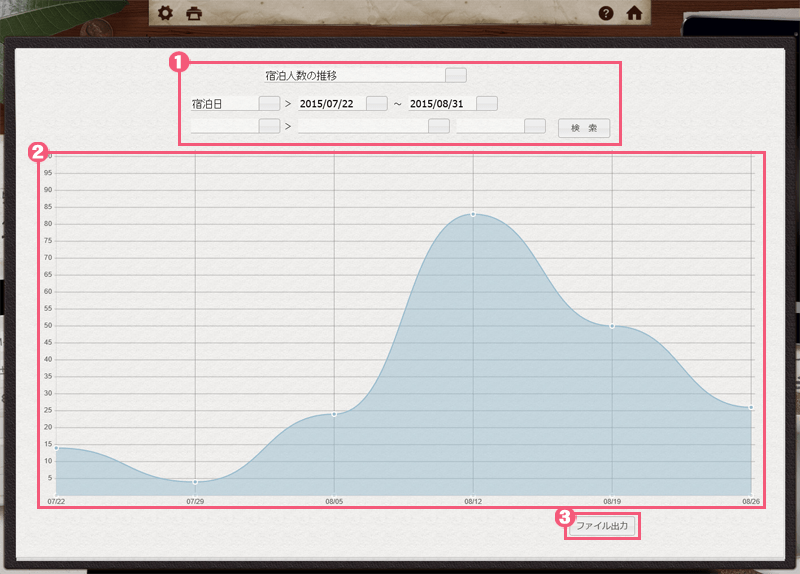Viewport: 800px width, 574px height.
Task: Expand the empty second-row condition field dropdown
Action: click(269, 126)
